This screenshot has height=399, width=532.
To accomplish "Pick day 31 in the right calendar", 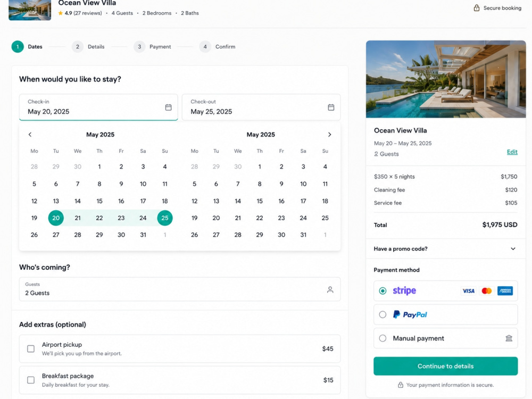I will pyautogui.click(x=303, y=235).
